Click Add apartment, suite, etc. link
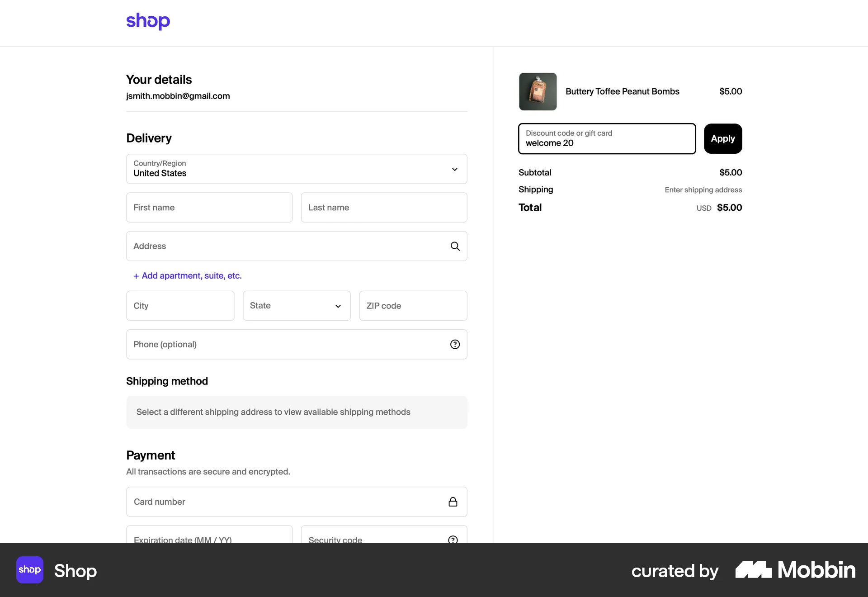868x597 pixels. pos(187,275)
